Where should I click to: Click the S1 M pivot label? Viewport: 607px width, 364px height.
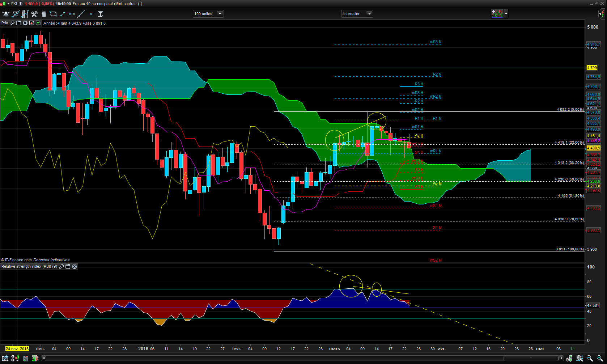tap(437, 228)
